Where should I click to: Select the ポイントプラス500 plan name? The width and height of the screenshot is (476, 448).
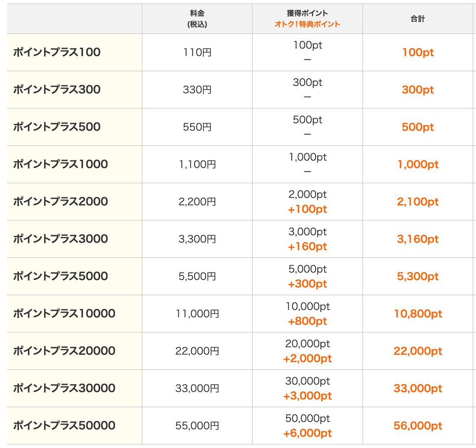[x=57, y=127]
